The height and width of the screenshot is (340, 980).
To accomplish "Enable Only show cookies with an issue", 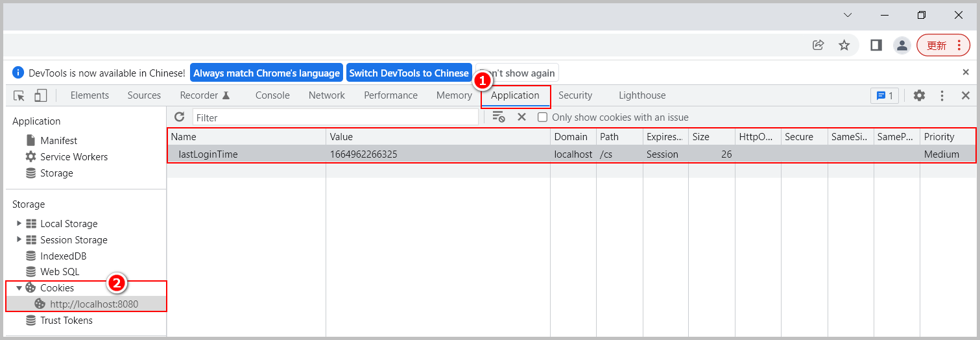I will 543,117.
